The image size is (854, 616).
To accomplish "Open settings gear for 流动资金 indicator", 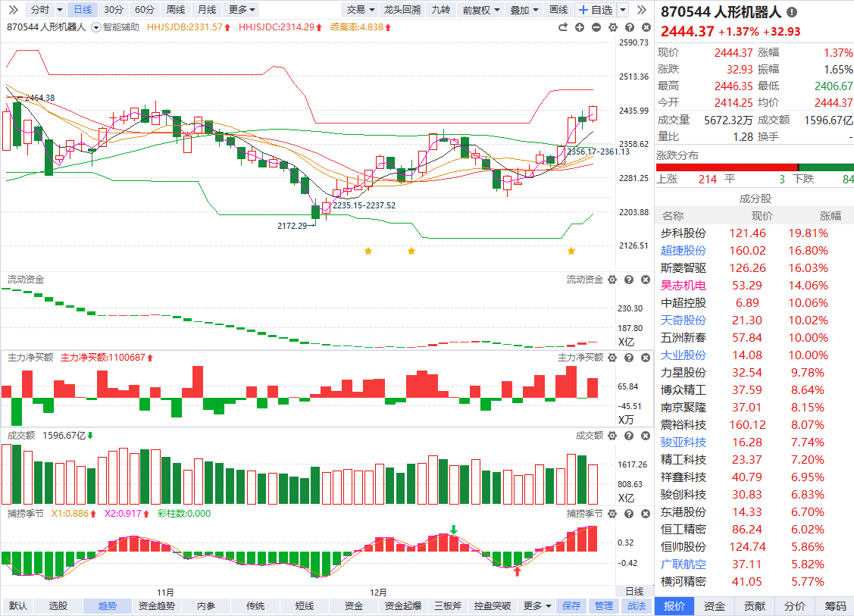I will (x=612, y=280).
